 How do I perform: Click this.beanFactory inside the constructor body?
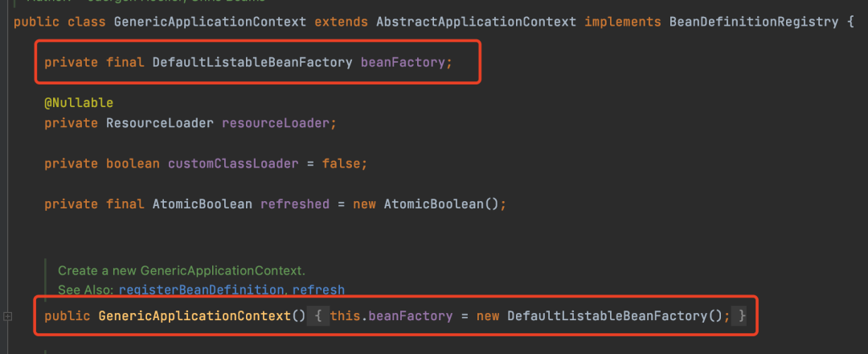click(x=391, y=316)
